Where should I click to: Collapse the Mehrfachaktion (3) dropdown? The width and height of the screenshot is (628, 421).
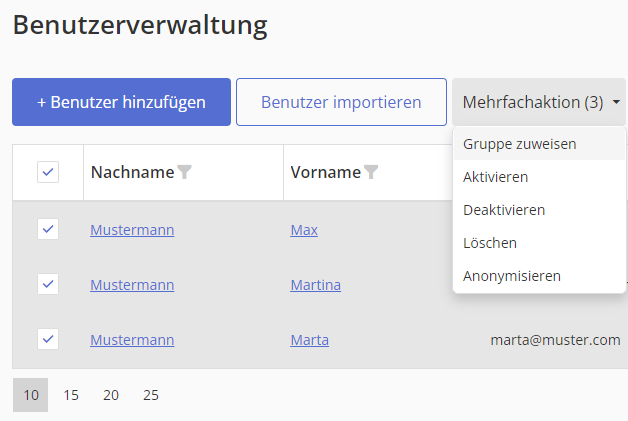tap(539, 102)
